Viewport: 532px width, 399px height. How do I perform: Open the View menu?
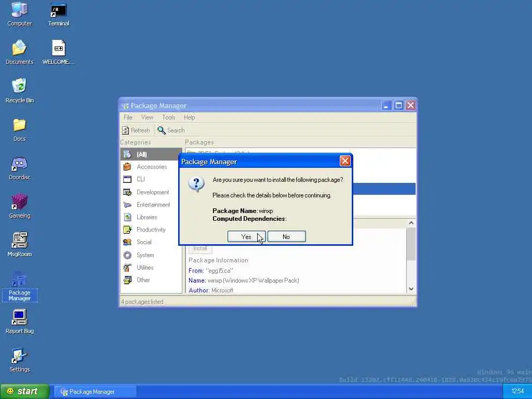[x=147, y=117]
